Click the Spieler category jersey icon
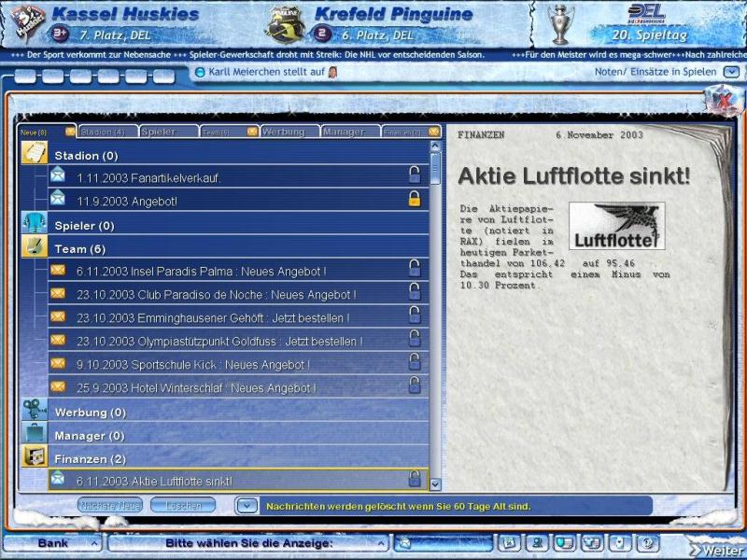 click(x=34, y=224)
